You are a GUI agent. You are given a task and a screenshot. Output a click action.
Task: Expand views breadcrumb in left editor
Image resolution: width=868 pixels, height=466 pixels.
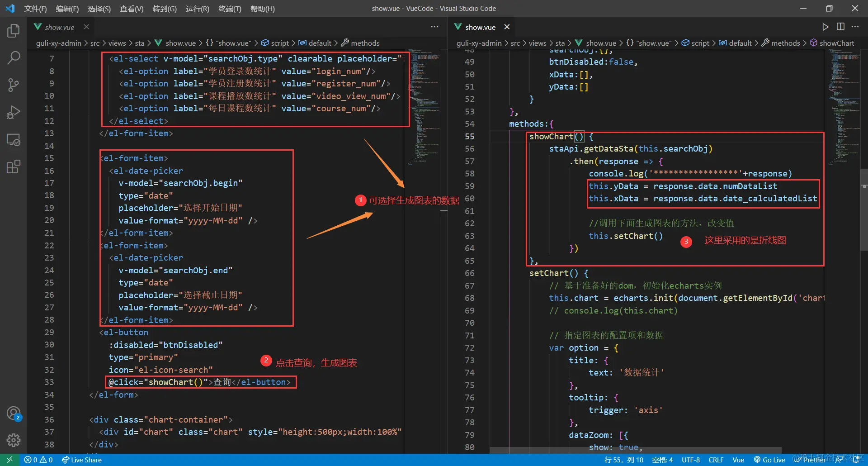(117, 43)
